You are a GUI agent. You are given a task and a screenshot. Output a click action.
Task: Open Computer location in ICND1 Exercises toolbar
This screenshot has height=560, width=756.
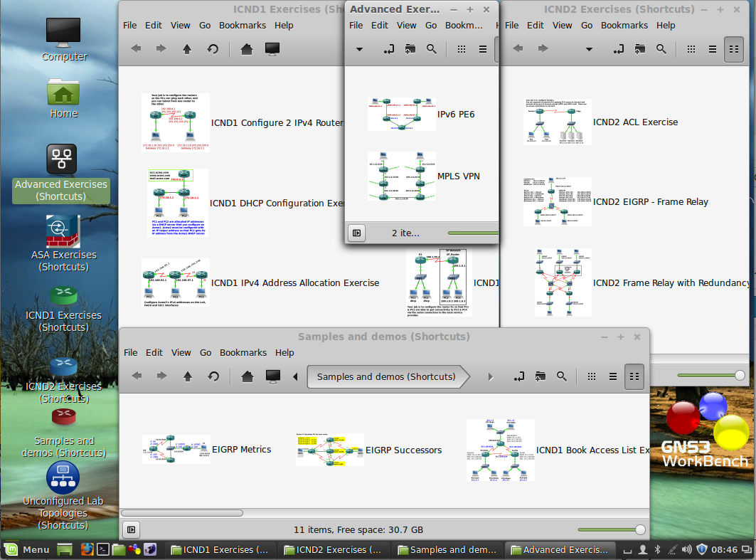pyautogui.click(x=272, y=49)
